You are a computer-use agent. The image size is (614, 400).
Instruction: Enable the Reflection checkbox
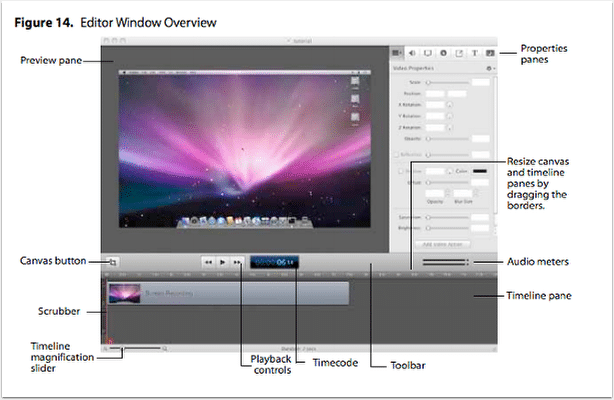(396, 155)
